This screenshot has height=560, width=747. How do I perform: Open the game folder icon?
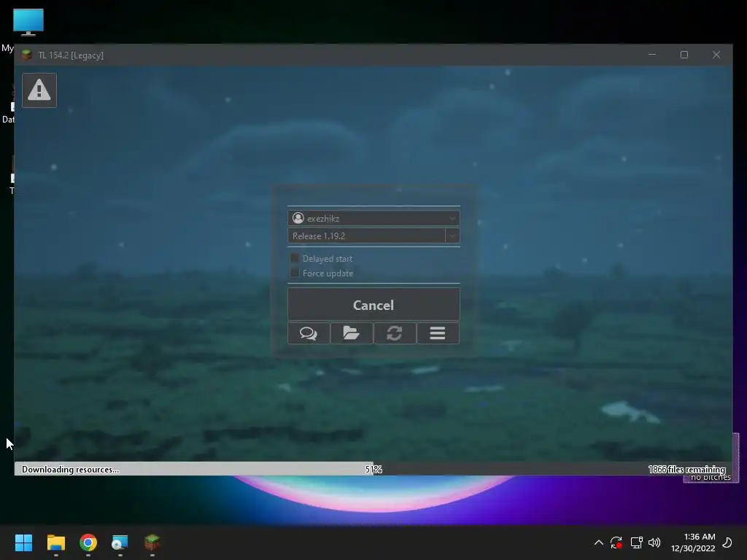352,333
